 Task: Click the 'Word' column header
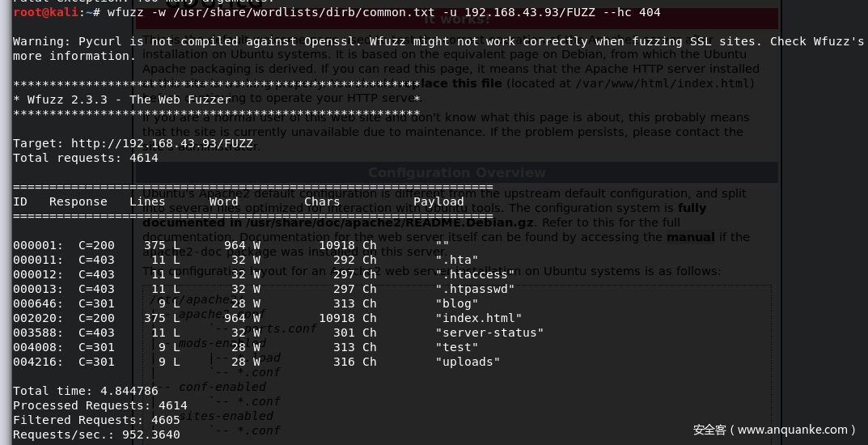[223, 201]
